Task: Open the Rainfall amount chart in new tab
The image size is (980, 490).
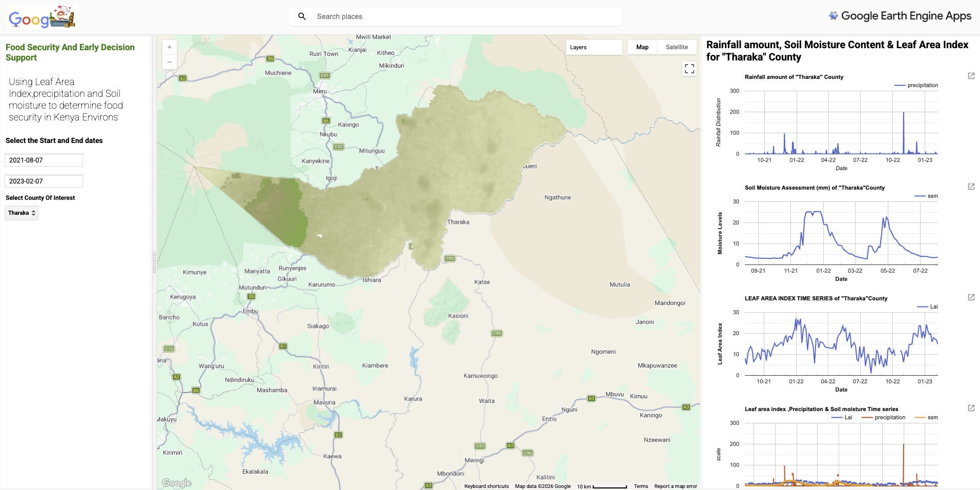Action: [x=971, y=76]
